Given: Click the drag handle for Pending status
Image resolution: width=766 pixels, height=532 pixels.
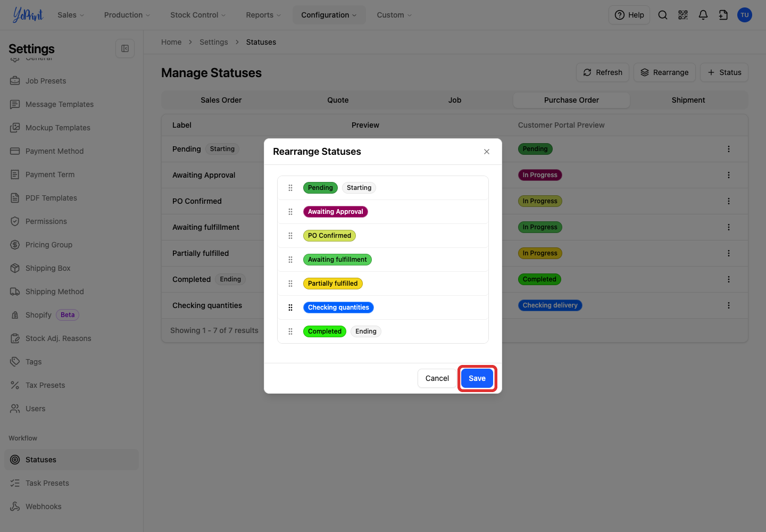Looking at the screenshot, I should 290,188.
